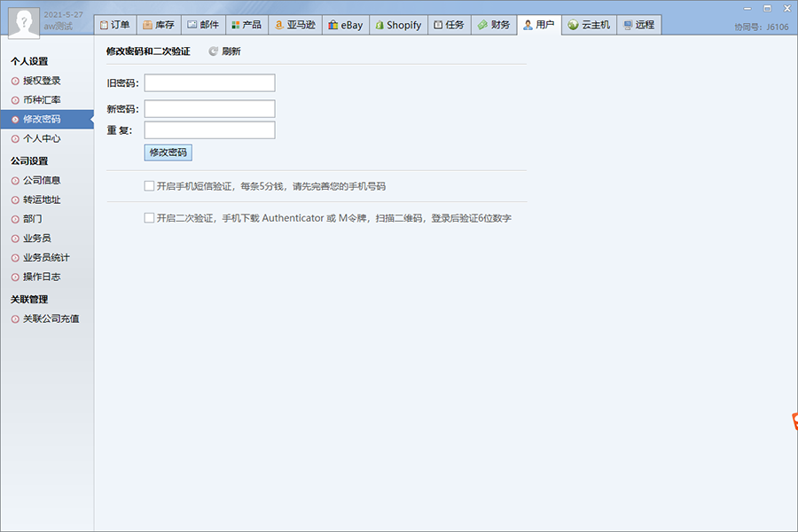
Task: Click the 重复 password confirmation field
Action: (209, 130)
